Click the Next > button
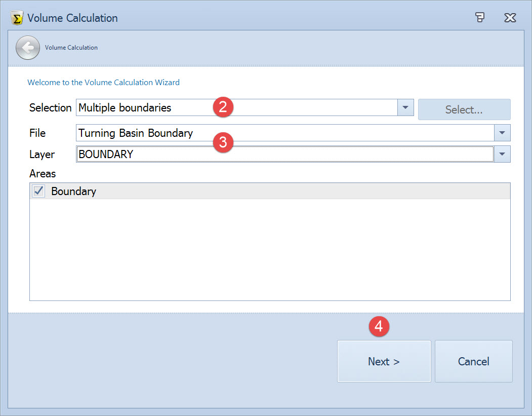The image size is (532, 416). [x=384, y=361]
